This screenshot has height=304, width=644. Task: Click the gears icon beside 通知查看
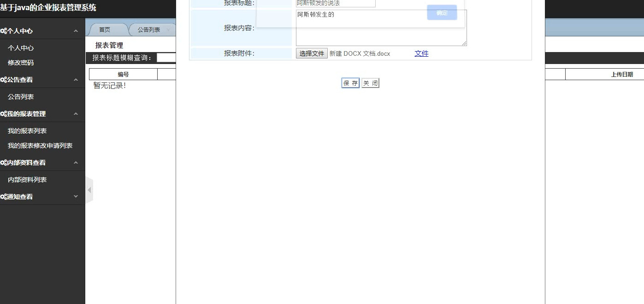pyautogui.click(x=3, y=197)
